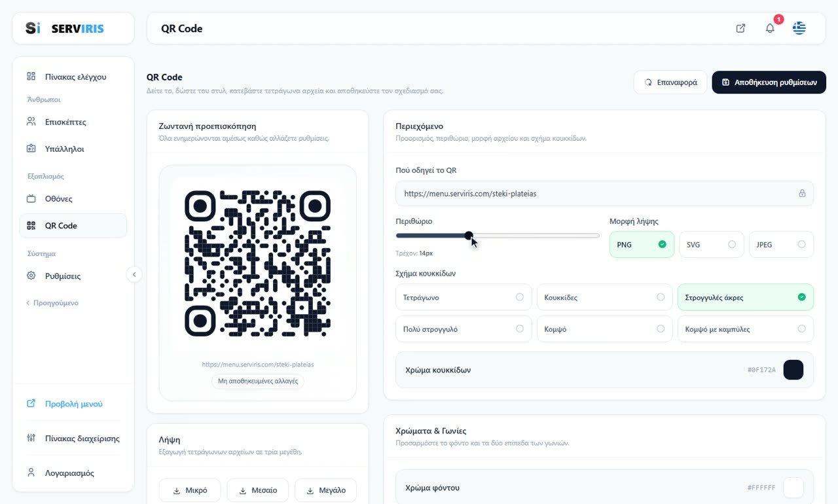This screenshot has width=838, height=504.
Task: Open the notifications bell
Action: click(x=770, y=28)
